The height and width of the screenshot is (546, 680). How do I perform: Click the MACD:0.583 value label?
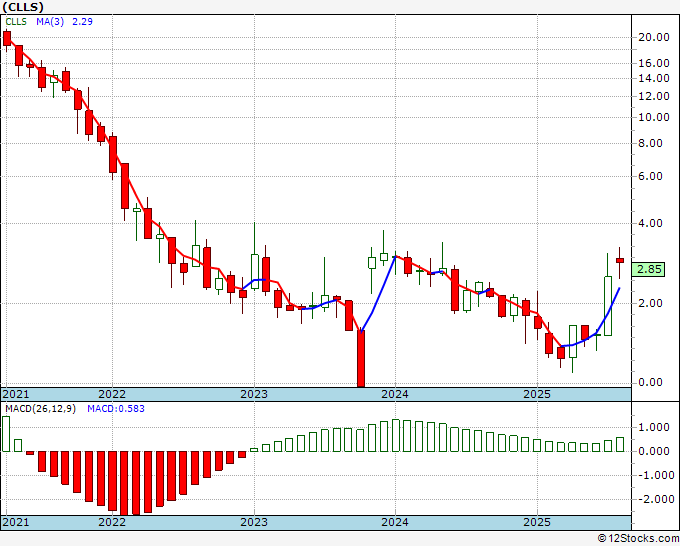tap(116, 409)
